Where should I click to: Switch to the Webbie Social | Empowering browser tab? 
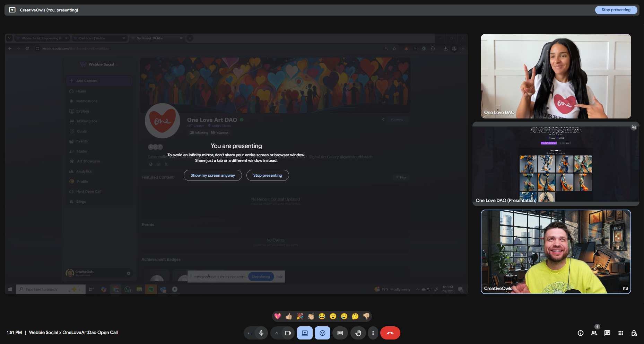pos(42,38)
